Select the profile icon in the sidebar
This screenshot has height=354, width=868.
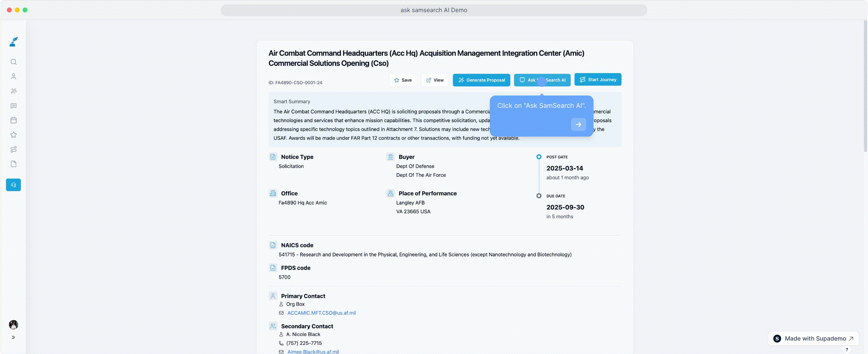[x=13, y=76]
